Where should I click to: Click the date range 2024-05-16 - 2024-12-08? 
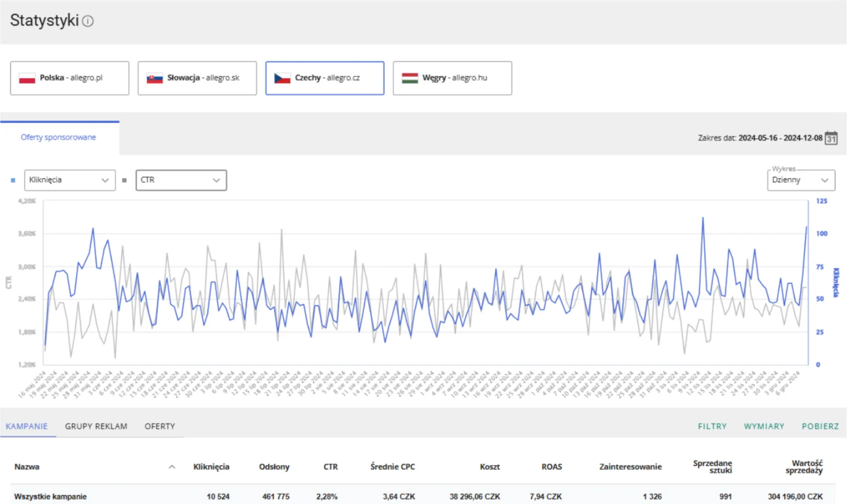point(780,138)
